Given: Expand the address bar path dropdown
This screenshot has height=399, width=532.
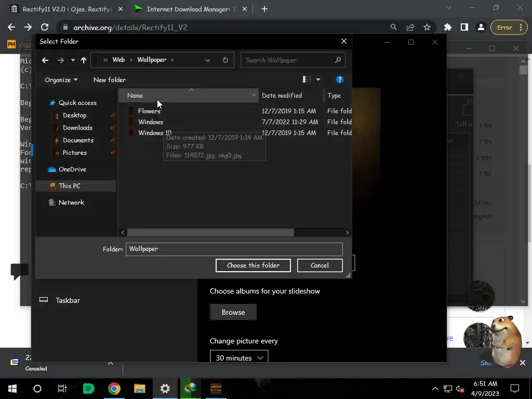Looking at the screenshot, I should (x=208, y=60).
